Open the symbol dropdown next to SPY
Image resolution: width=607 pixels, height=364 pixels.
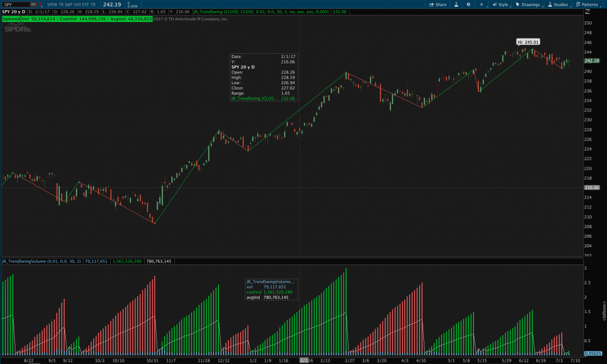pyautogui.click(x=33, y=4)
